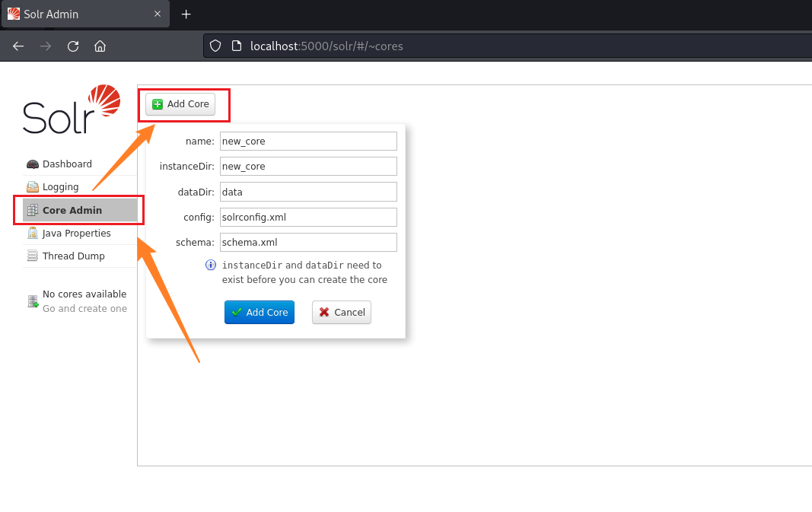Click the Java Properties jar icon
The height and width of the screenshot is (512, 812).
33,233
